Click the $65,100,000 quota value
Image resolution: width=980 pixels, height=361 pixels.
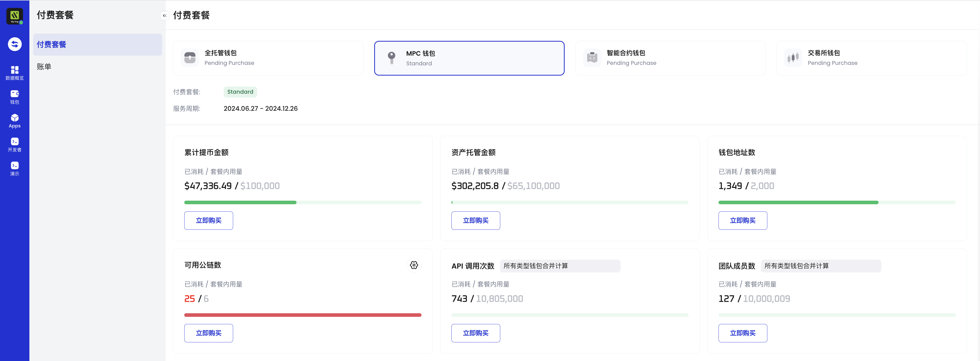[x=533, y=186]
